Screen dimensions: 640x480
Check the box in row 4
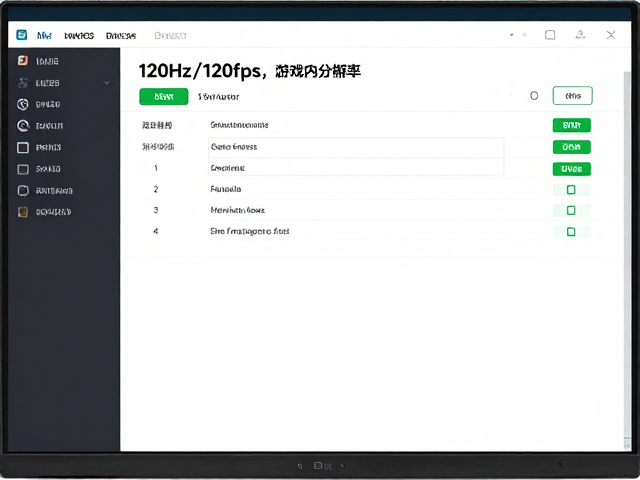pos(571,231)
